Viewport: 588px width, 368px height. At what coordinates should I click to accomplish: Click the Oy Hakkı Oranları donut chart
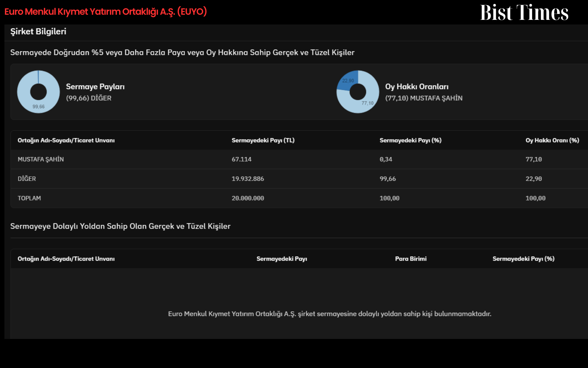pyautogui.click(x=358, y=92)
